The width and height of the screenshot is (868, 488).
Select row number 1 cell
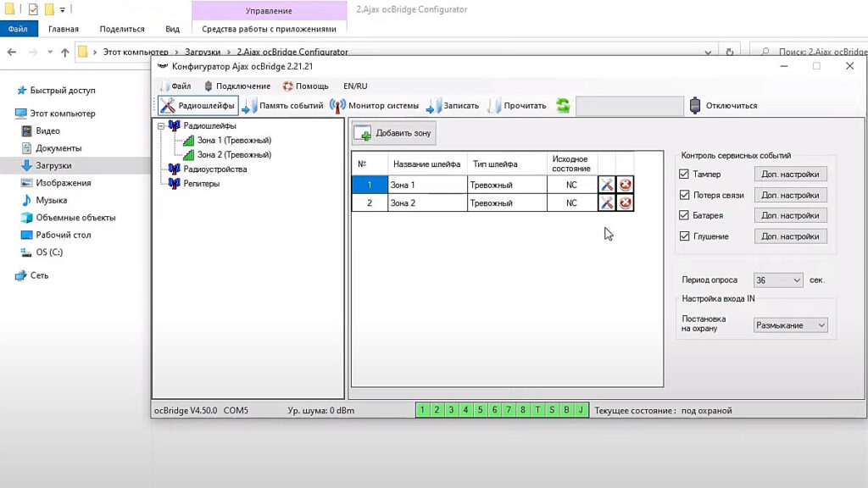(x=370, y=185)
